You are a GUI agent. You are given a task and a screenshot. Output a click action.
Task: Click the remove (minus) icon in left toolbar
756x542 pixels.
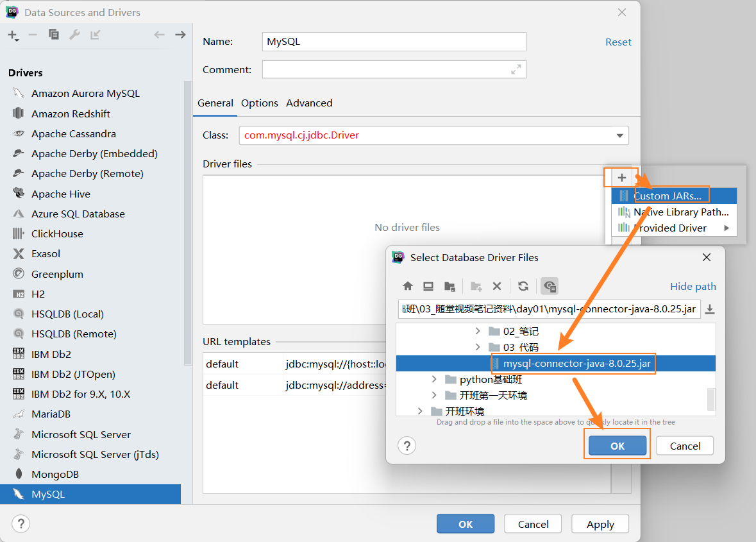(33, 35)
